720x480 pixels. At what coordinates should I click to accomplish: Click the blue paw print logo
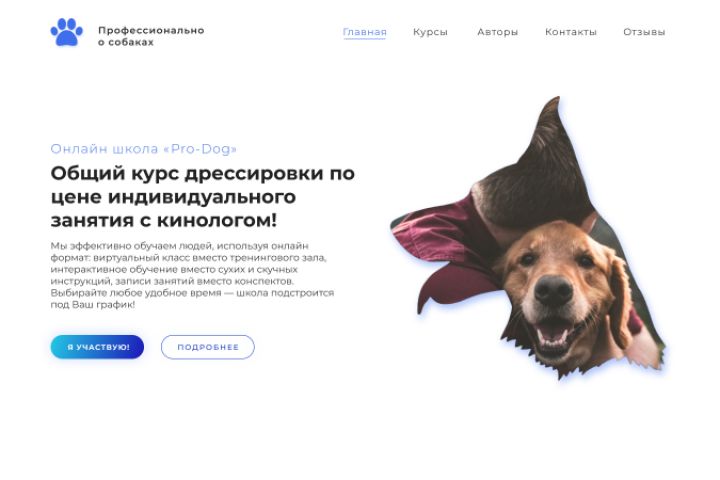point(67,32)
